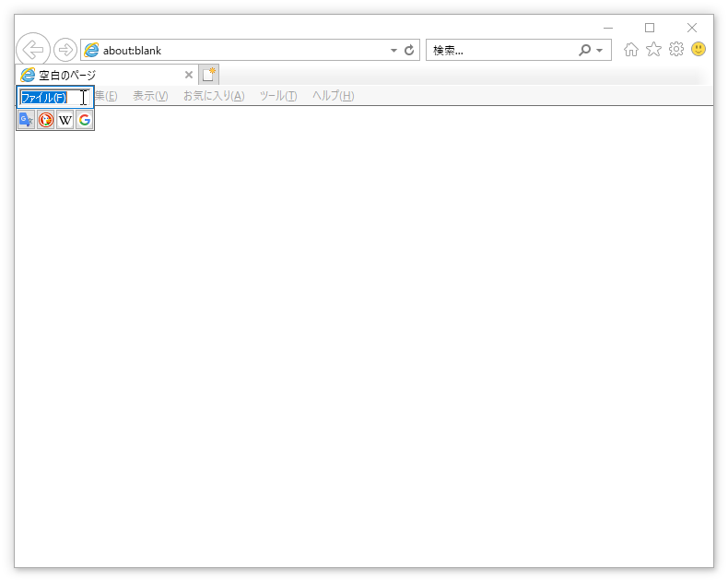Screen dimensions: 728x581
Task: Click the Google G icon in popup
Action: coord(85,120)
